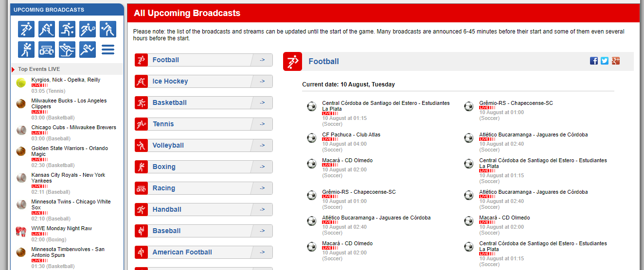This screenshot has height=270, width=644.
Task: Expand the Tennis row with its arrow
Action: [x=262, y=124]
